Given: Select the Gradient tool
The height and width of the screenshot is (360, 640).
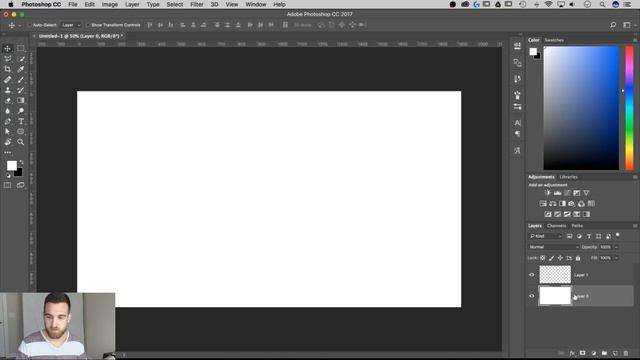Looking at the screenshot, I should pos(20,100).
